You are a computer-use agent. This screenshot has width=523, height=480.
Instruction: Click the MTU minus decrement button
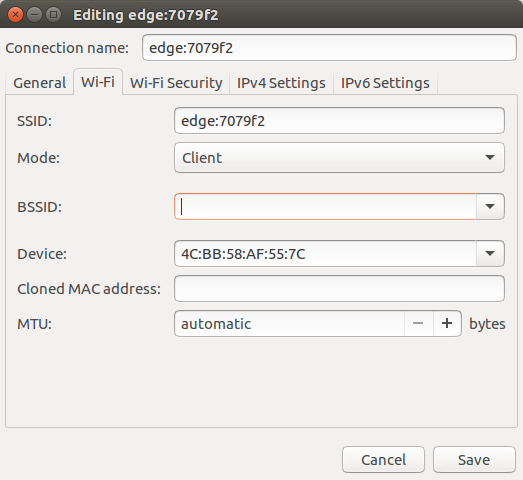[418, 324]
